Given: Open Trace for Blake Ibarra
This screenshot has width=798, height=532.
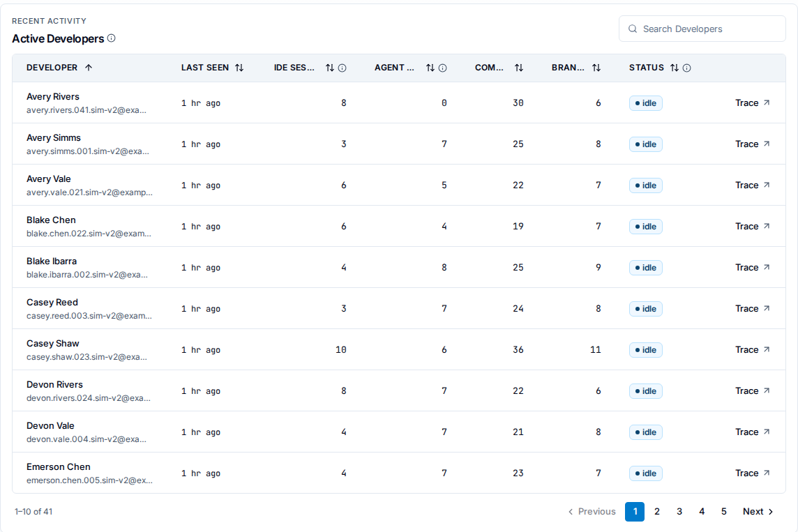Looking at the screenshot, I should click(752, 268).
